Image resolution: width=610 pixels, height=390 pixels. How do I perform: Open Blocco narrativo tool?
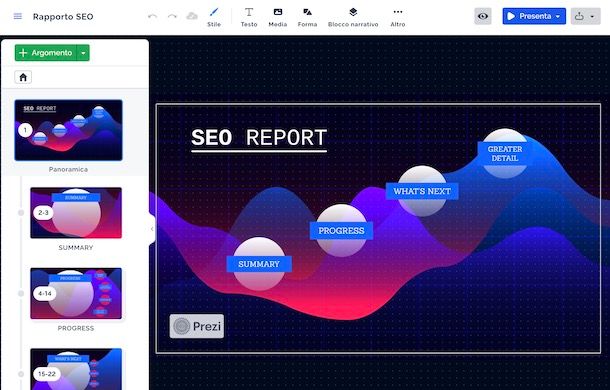(353, 17)
